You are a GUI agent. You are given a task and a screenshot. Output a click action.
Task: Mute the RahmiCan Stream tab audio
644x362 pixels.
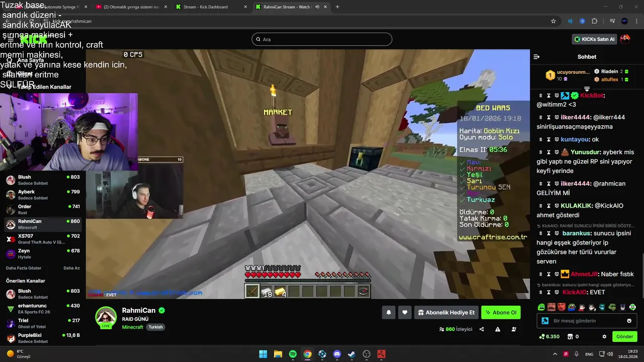coord(317,7)
